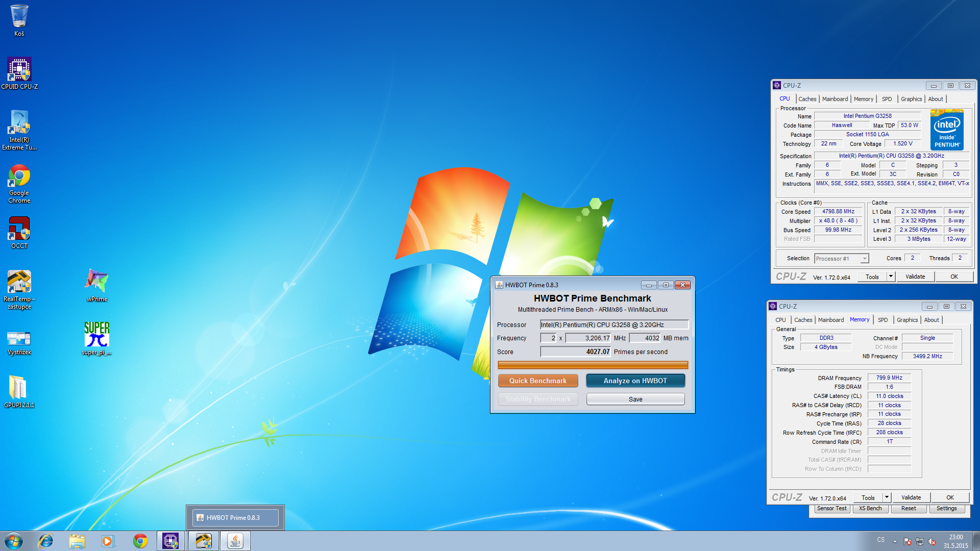Select the Mainboard tab in upper CPU-Z window
The height and width of the screenshot is (551, 980).
[x=835, y=99]
